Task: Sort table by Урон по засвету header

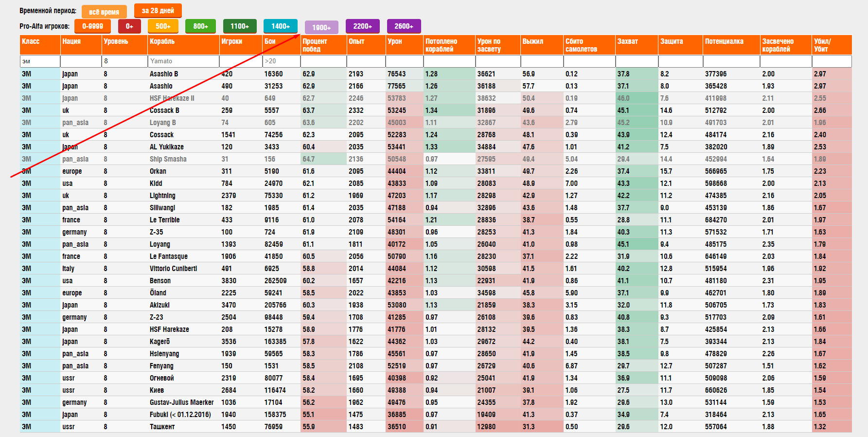Action: (x=498, y=45)
